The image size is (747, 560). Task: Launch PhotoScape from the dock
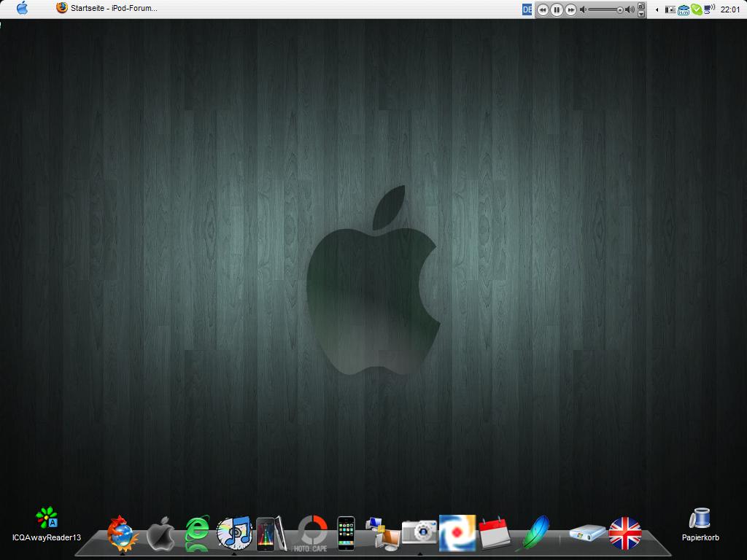(x=312, y=533)
